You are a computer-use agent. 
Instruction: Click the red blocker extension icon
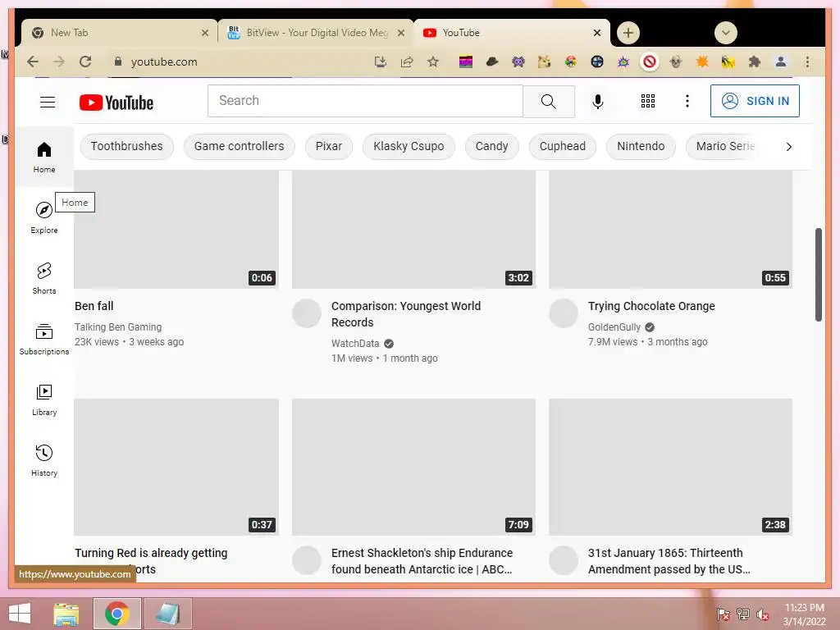tap(650, 62)
